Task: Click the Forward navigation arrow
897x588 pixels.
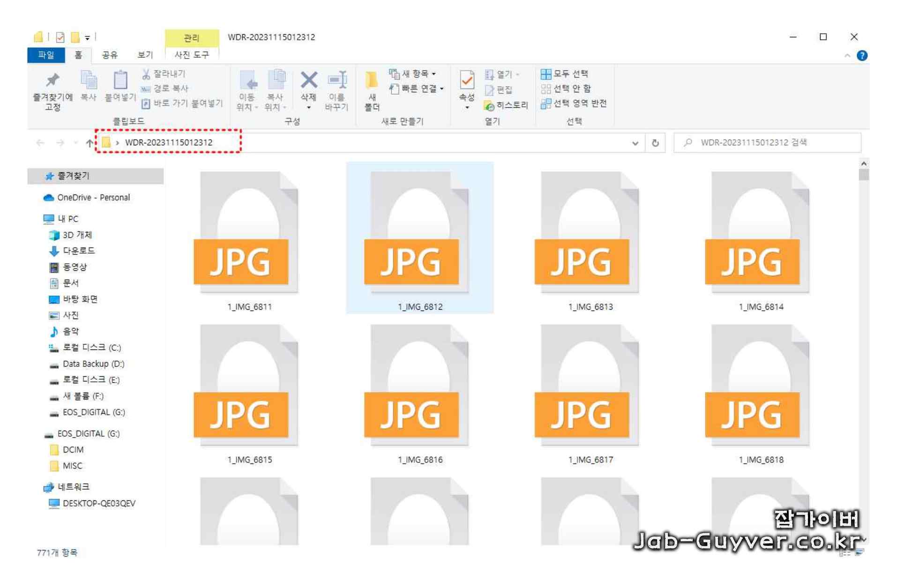Action: click(60, 143)
